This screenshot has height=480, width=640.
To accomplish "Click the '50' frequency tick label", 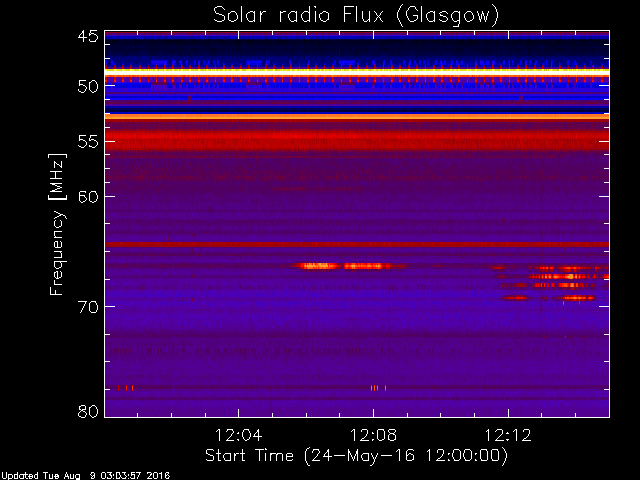I will pyautogui.click(x=88, y=86).
